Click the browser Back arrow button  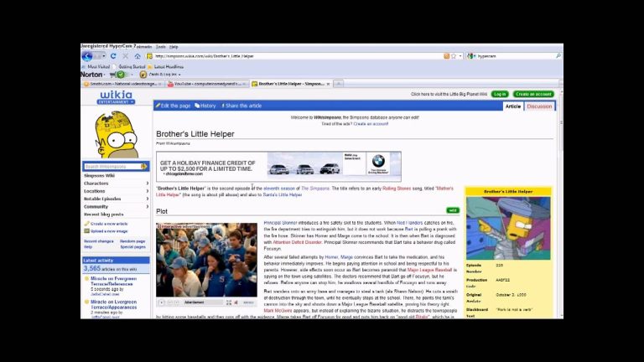click(x=87, y=56)
